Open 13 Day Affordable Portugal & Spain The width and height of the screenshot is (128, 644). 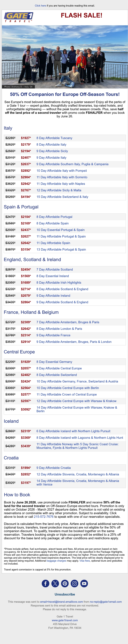[61, 250]
